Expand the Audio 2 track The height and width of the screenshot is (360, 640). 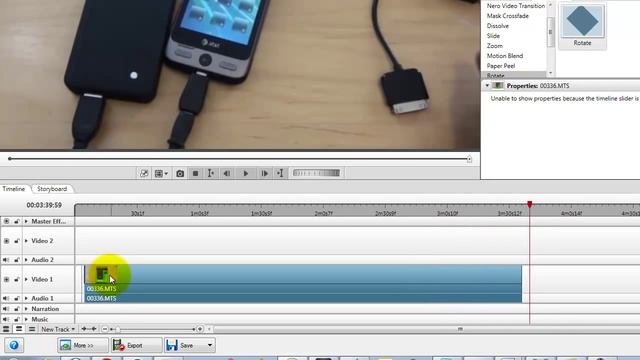click(x=26, y=260)
